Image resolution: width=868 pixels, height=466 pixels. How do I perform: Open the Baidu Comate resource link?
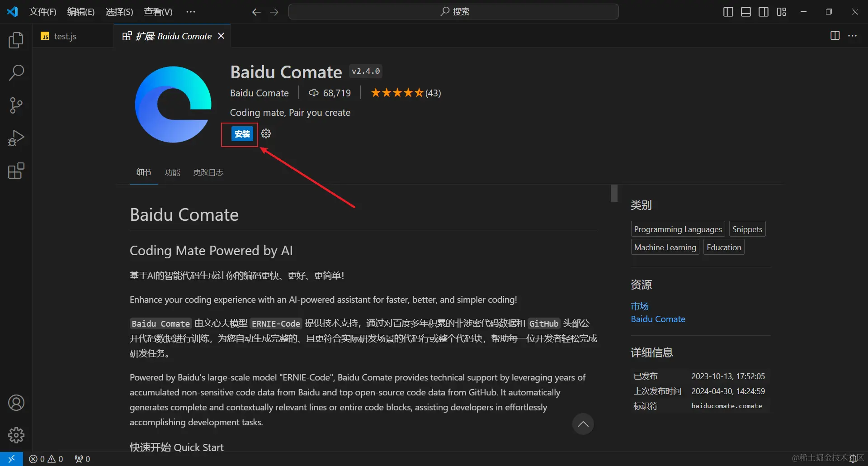tap(658, 319)
